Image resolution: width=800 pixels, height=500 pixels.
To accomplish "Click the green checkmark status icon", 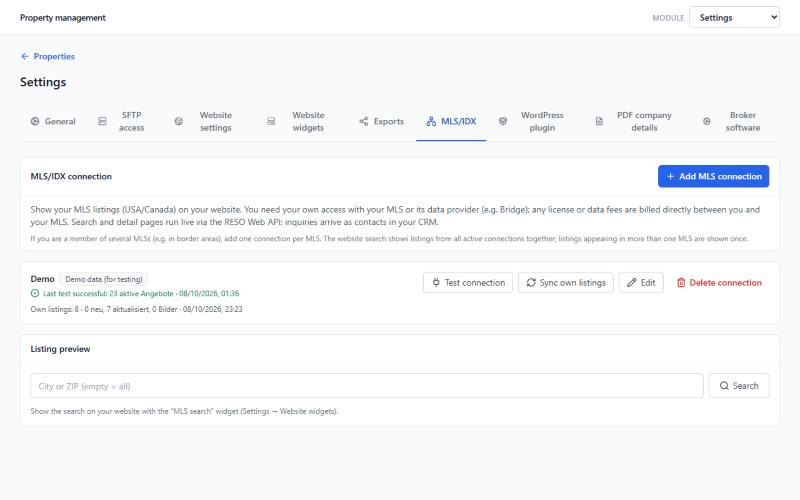I will pyautogui.click(x=35, y=293).
